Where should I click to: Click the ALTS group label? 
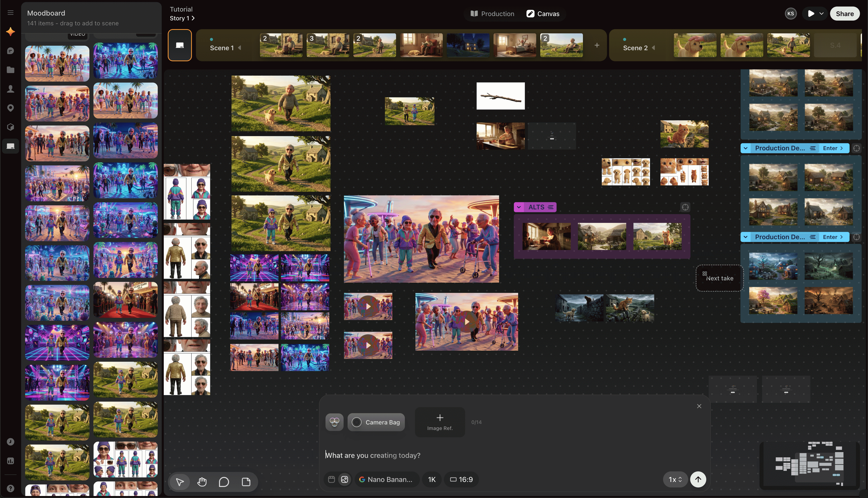536,207
